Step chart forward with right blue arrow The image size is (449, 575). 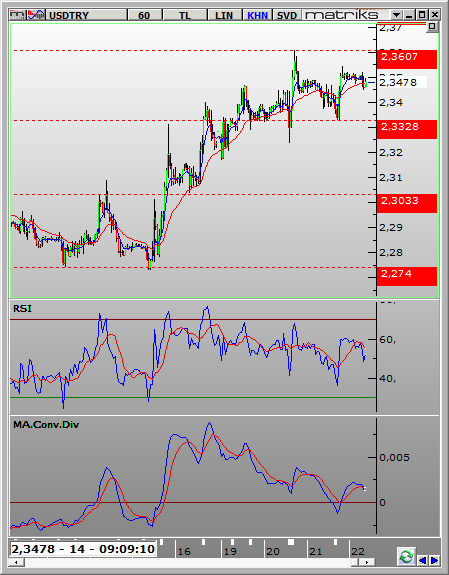point(434,560)
